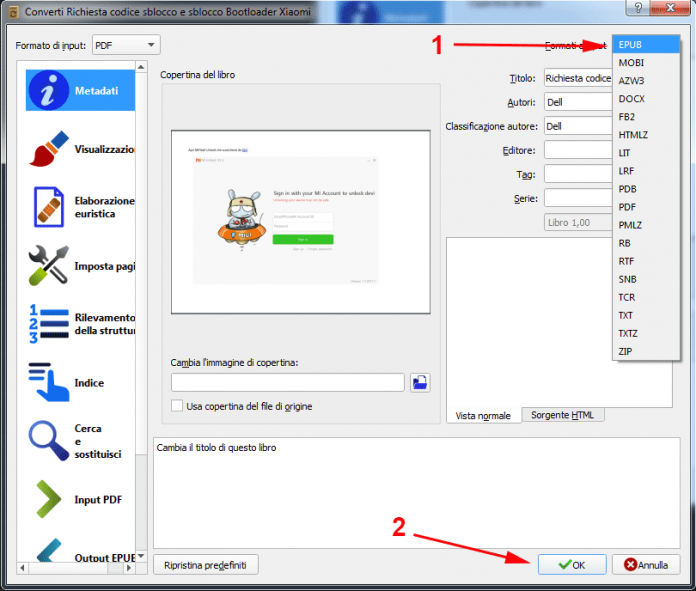Open the Metadati section icon
The height and width of the screenshot is (591, 696).
click(x=49, y=90)
